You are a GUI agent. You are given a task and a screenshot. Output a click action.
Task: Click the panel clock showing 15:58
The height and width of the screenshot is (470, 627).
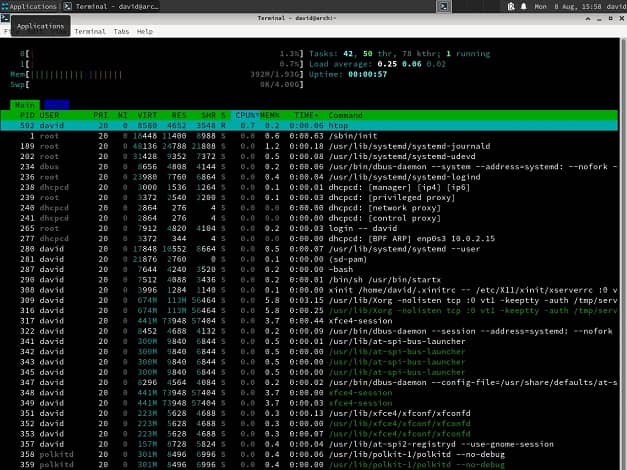pos(568,6)
